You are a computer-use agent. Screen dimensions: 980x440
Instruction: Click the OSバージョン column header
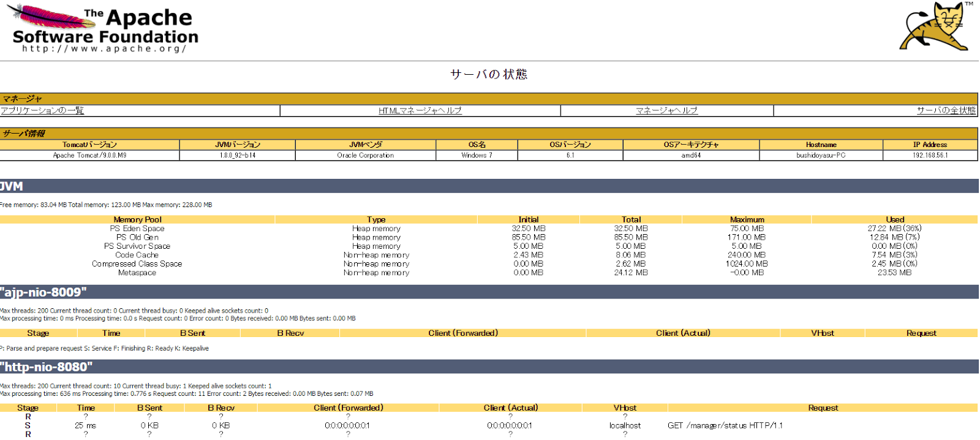click(x=570, y=145)
